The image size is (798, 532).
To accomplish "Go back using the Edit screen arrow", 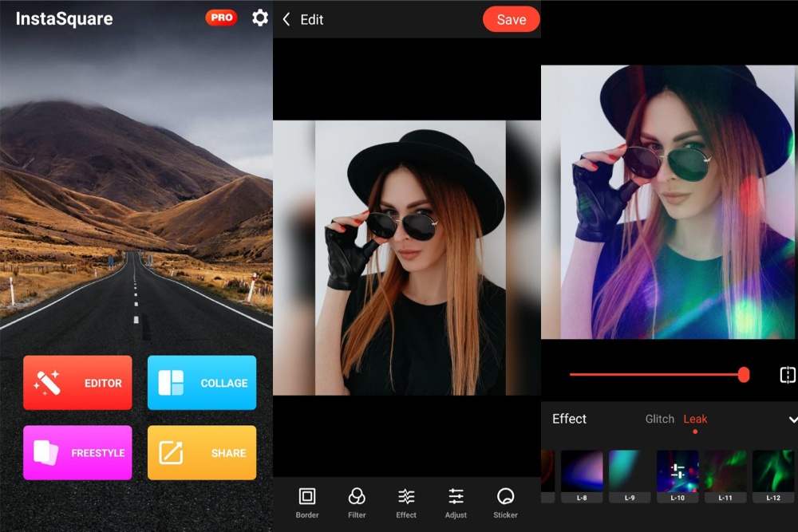I will tap(287, 19).
